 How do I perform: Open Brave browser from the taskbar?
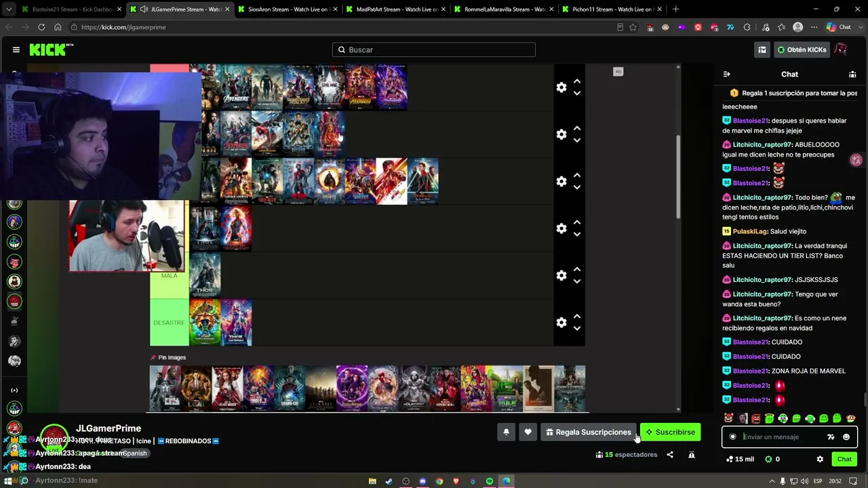click(x=456, y=481)
